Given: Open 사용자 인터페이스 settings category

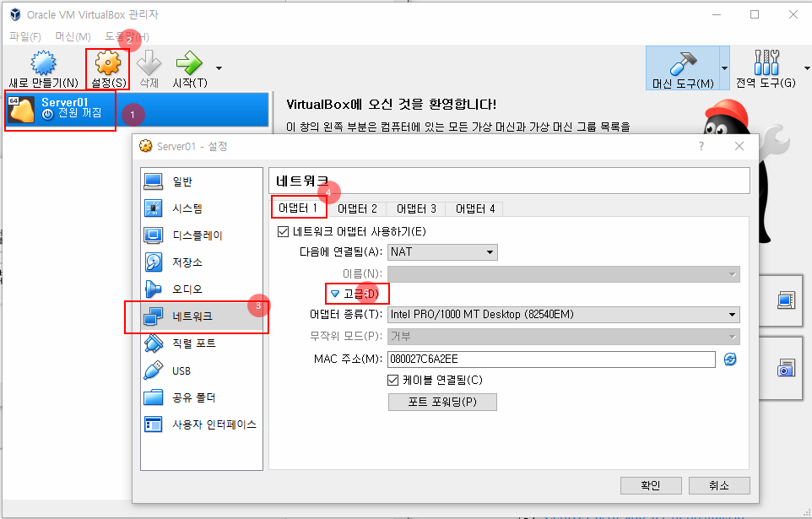Looking at the screenshot, I should click(202, 424).
